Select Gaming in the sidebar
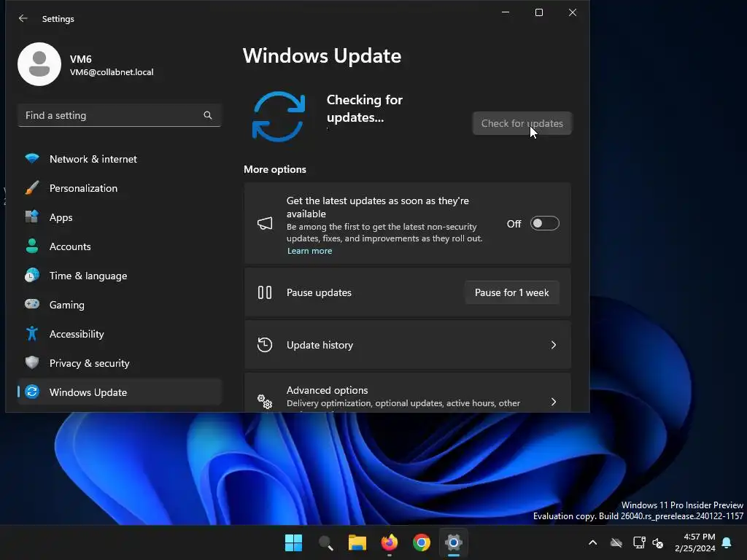 (x=119, y=305)
